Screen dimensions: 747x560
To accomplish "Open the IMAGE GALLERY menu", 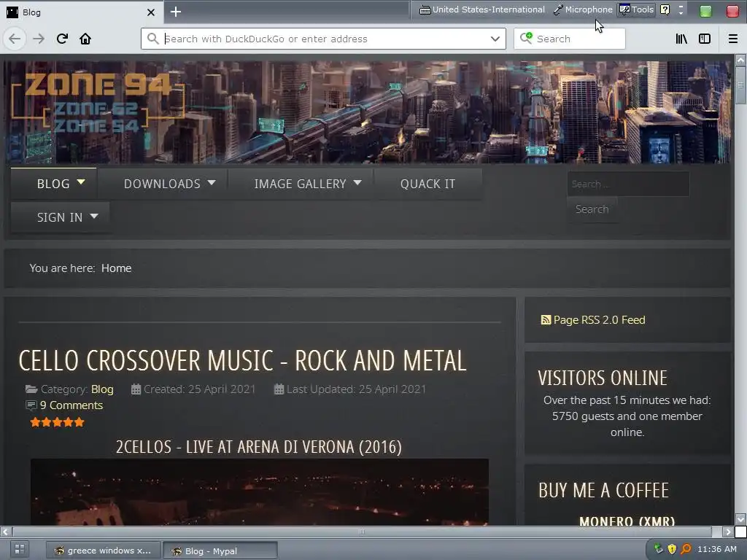I will point(300,184).
